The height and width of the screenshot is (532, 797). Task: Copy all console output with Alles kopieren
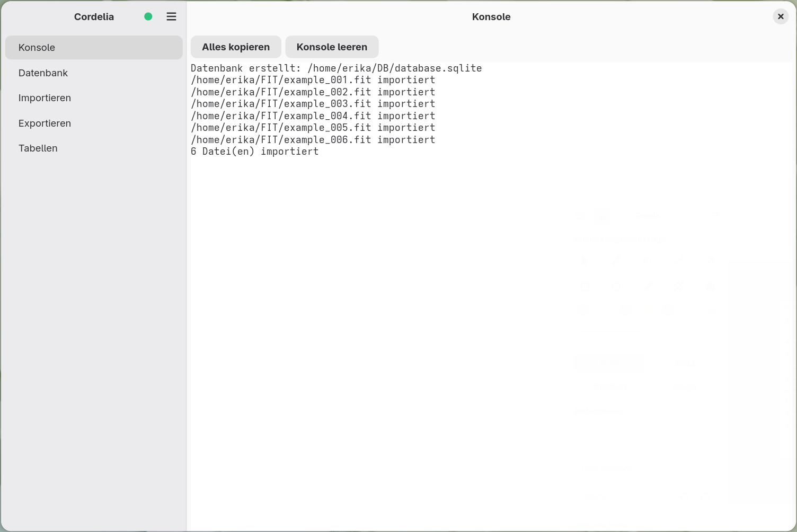point(236,47)
